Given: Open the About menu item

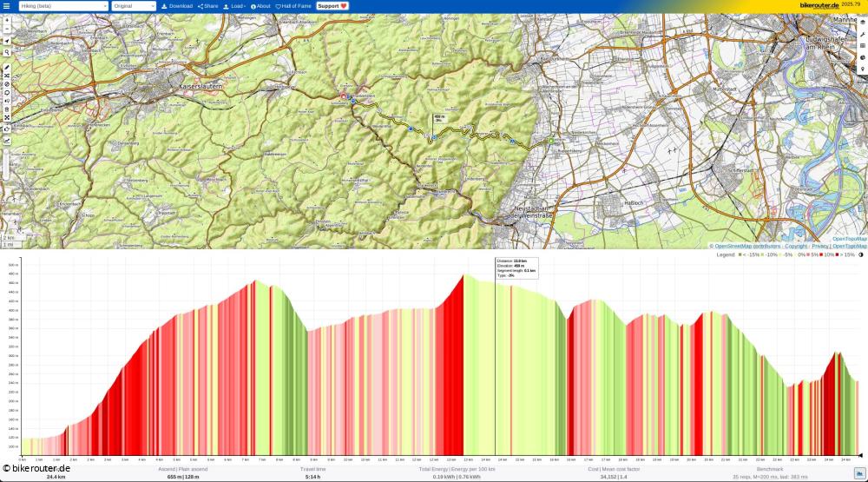Looking at the screenshot, I should [x=260, y=6].
